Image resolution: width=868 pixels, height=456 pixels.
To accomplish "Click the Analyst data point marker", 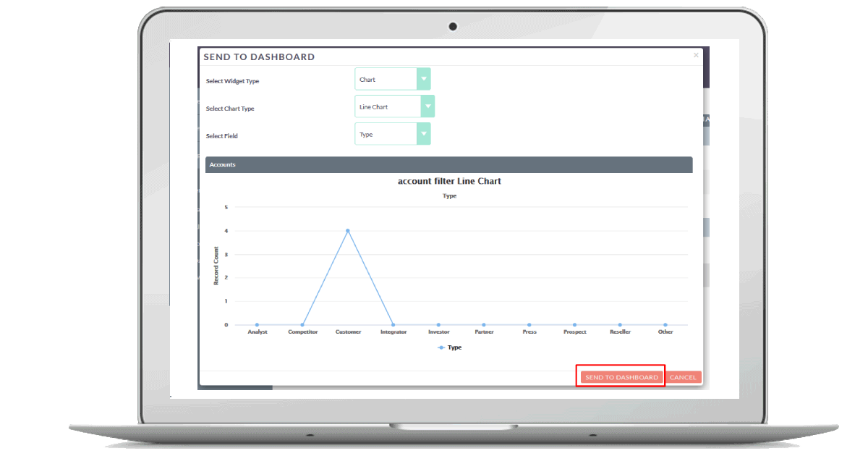I will point(257,325).
